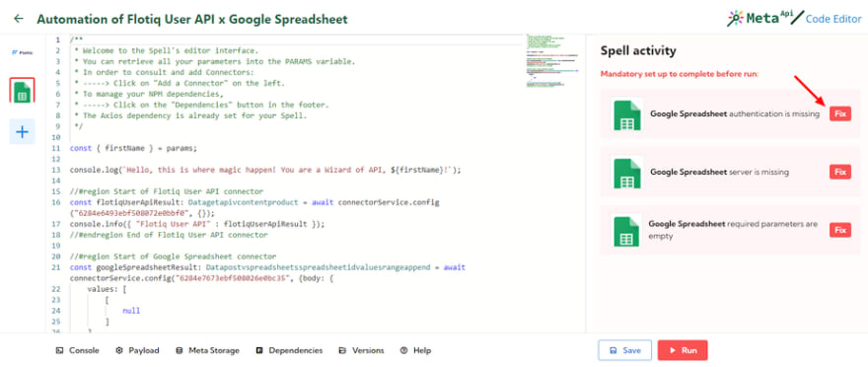This screenshot has width=868, height=367.
Task: Open Meta Storage in footer
Action: pos(207,350)
